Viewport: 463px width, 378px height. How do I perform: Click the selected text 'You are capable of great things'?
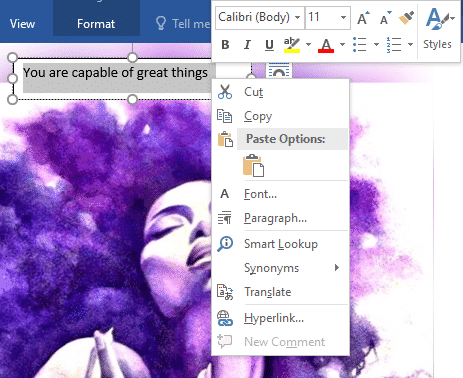pyautogui.click(x=115, y=73)
